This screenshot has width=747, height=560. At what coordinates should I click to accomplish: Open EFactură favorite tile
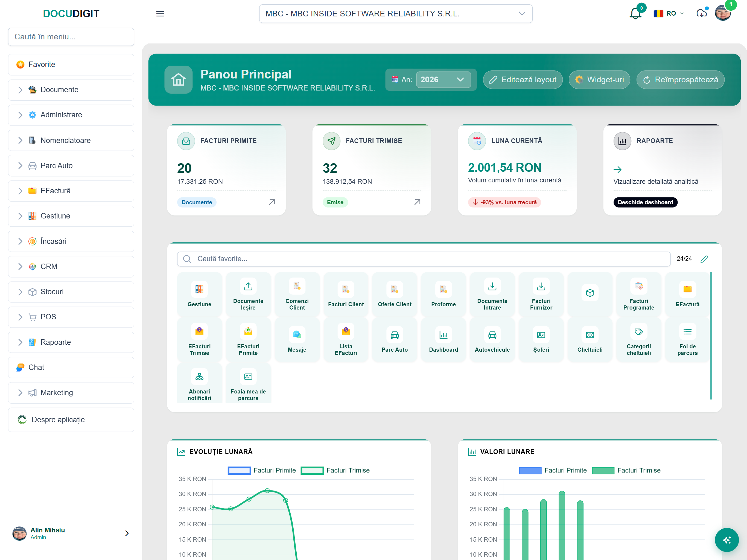(687, 294)
